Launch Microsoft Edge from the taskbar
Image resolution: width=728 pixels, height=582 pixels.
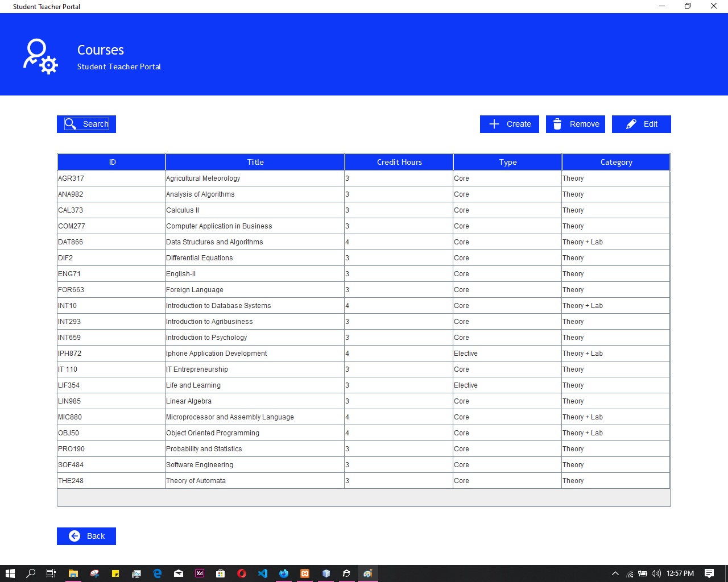tap(158, 573)
